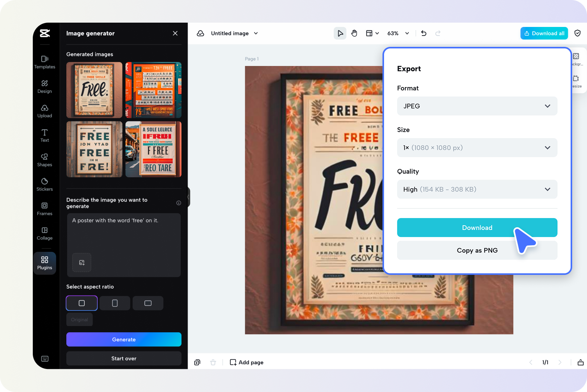
Task: Open the Templates panel
Action: (x=45, y=62)
